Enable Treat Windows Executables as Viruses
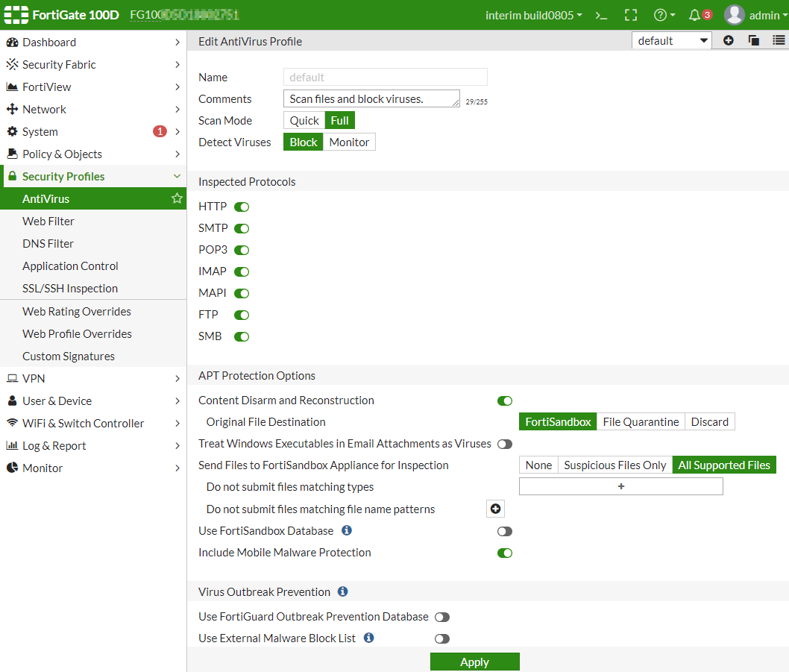 tap(505, 444)
